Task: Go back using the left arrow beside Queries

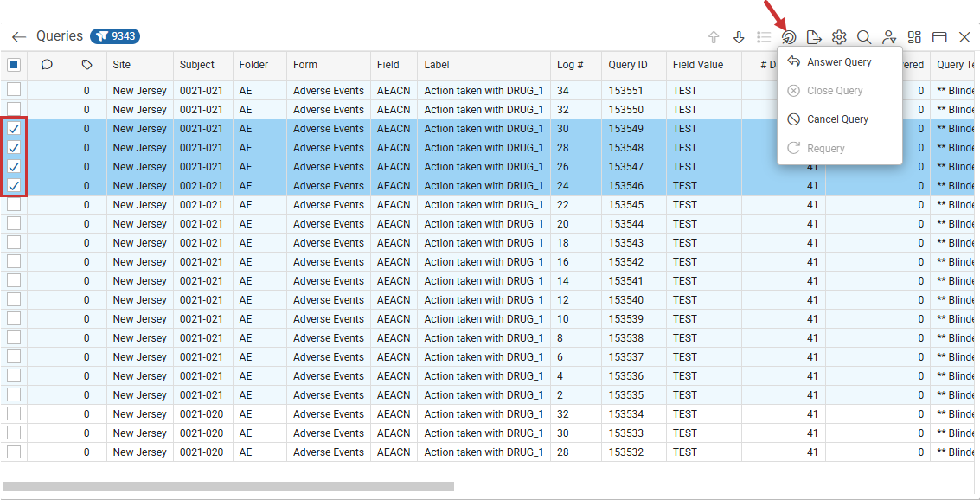Action: pos(19,37)
